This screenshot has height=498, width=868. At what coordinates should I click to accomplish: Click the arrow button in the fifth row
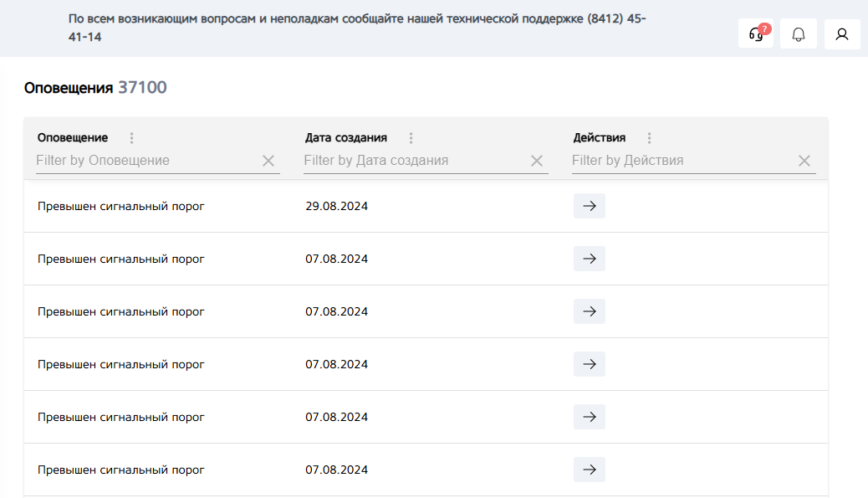pyautogui.click(x=590, y=417)
